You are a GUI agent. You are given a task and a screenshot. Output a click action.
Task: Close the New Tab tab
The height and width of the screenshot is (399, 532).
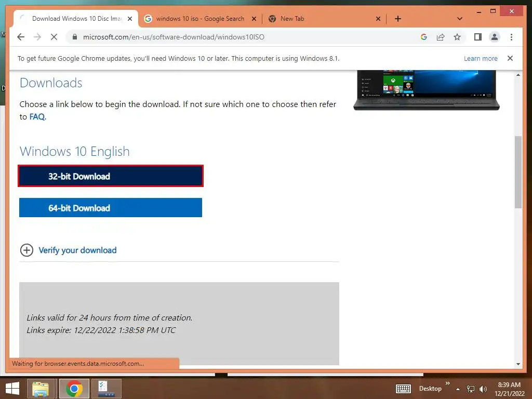[378, 19]
